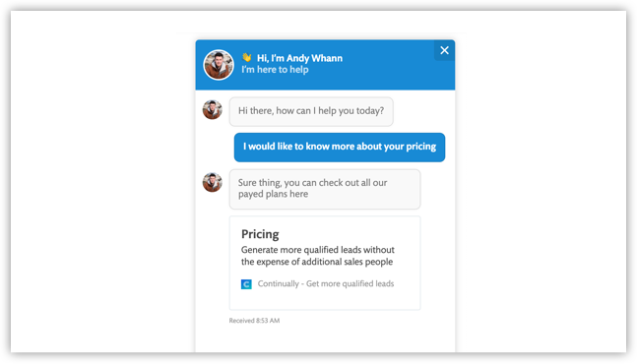Select the 'Hi there, how can I help' bubble
The height and width of the screenshot is (364, 637).
tap(311, 111)
